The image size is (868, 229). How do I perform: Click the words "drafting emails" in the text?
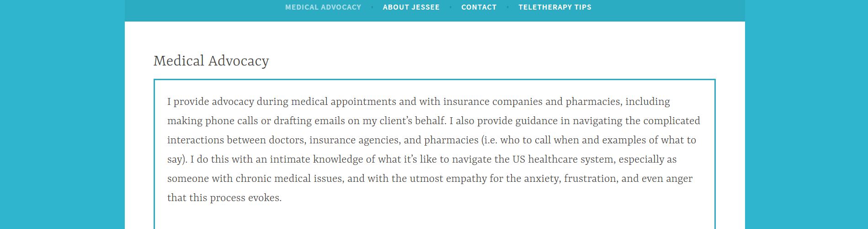(x=309, y=121)
